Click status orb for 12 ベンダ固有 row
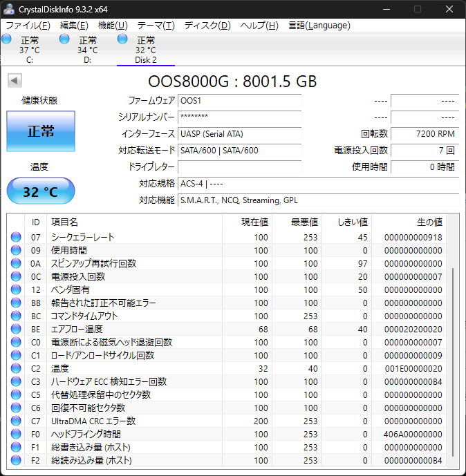 point(16,289)
